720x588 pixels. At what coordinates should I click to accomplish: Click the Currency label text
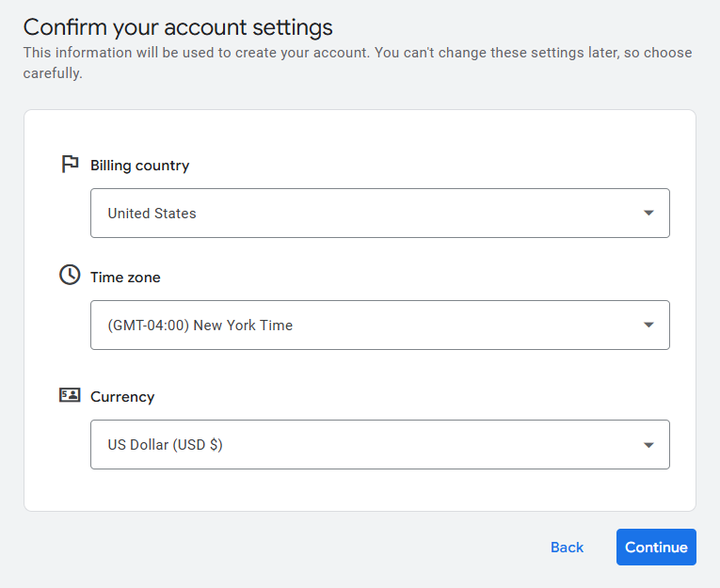[122, 397]
